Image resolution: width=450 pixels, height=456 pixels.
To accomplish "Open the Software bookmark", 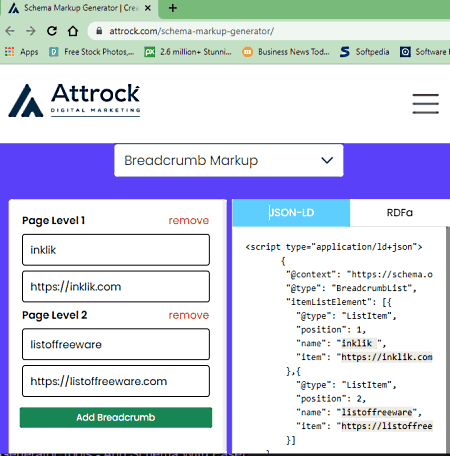I will pyautogui.click(x=424, y=52).
